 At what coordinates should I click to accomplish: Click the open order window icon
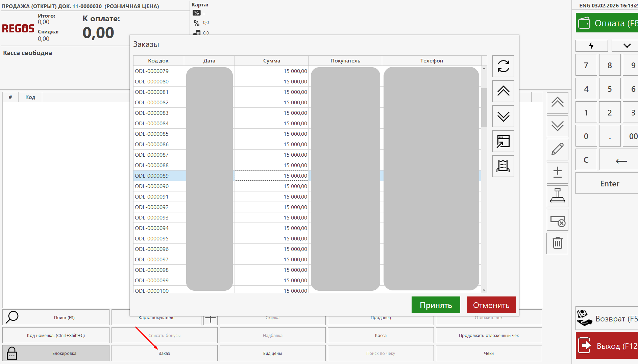pos(503,141)
